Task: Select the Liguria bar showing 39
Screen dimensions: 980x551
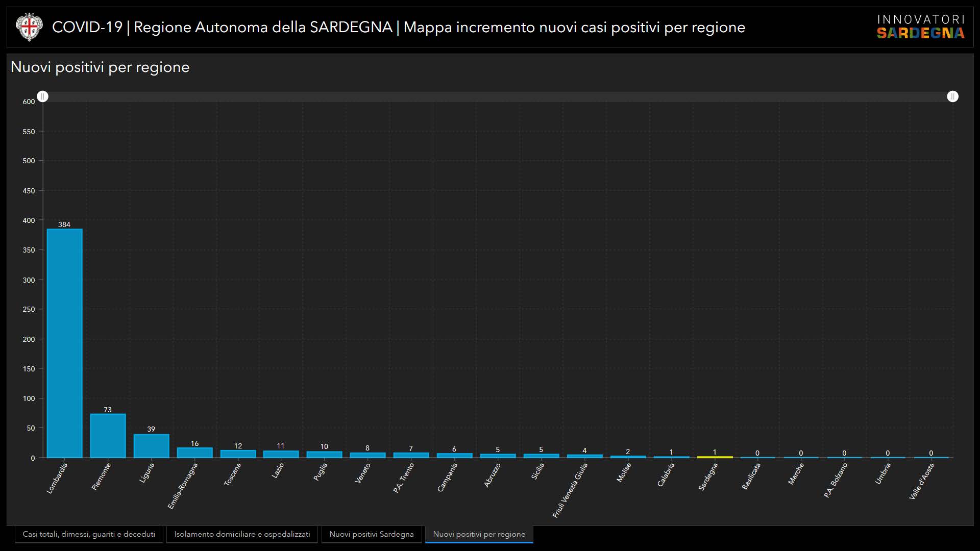Action: pos(151,446)
